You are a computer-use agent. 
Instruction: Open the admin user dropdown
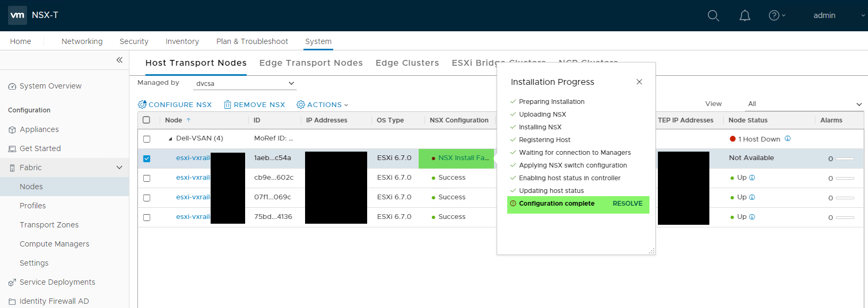pyautogui.click(x=839, y=15)
